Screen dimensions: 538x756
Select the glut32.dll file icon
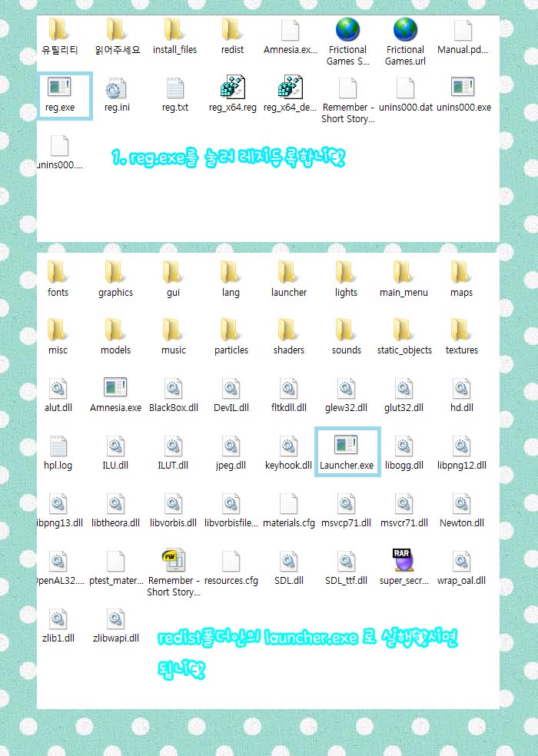tap(403, 388)
